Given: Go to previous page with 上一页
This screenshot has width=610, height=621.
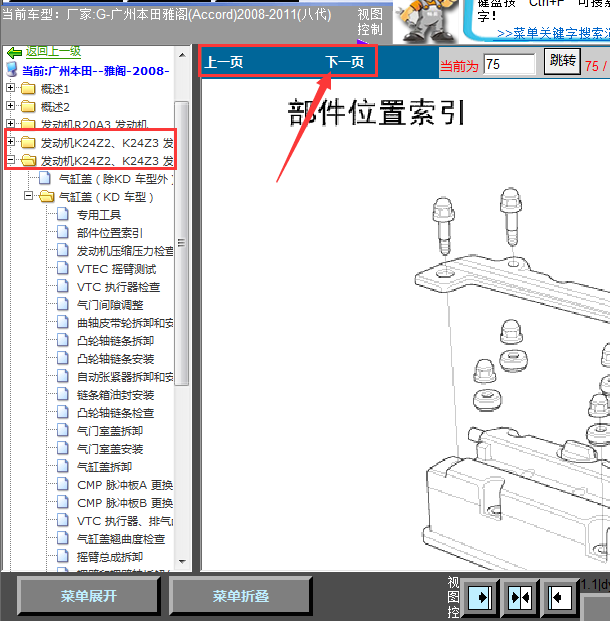Looking at the screenshot, I should coord(225,62).
